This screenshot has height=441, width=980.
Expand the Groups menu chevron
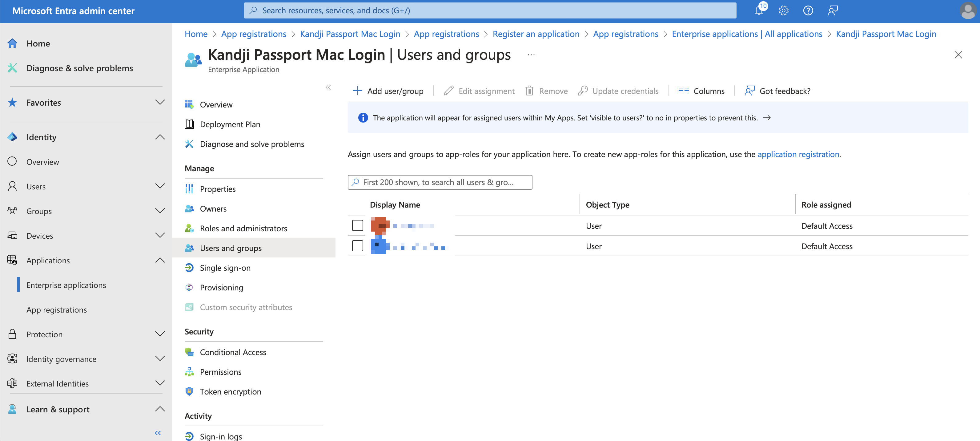160,211
